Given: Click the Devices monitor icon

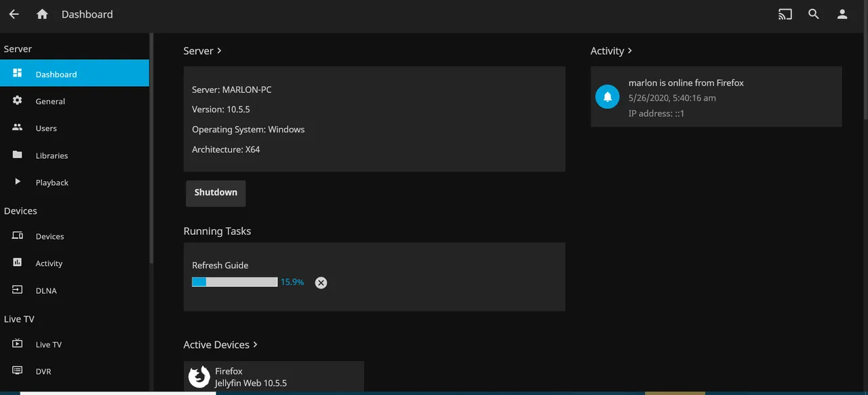Looking at the screenshot, I should 18,236.
